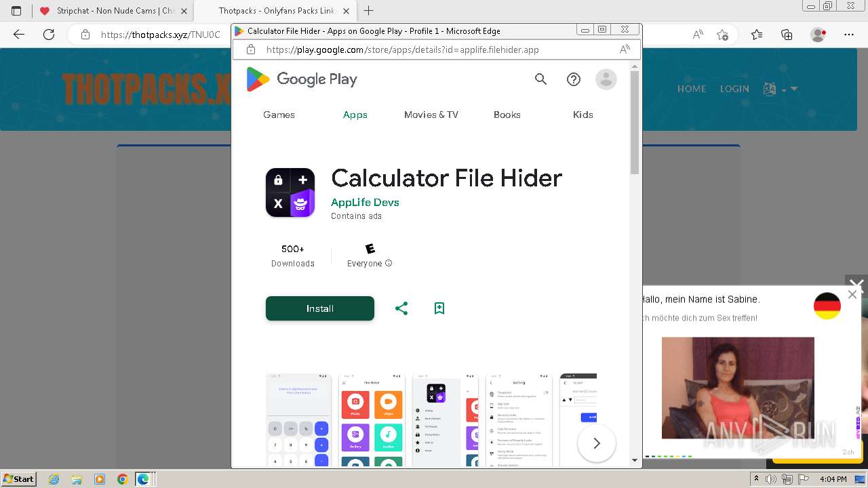Open the Edge tab actions menu icon
Screen dimensions: 868x488
16,11
